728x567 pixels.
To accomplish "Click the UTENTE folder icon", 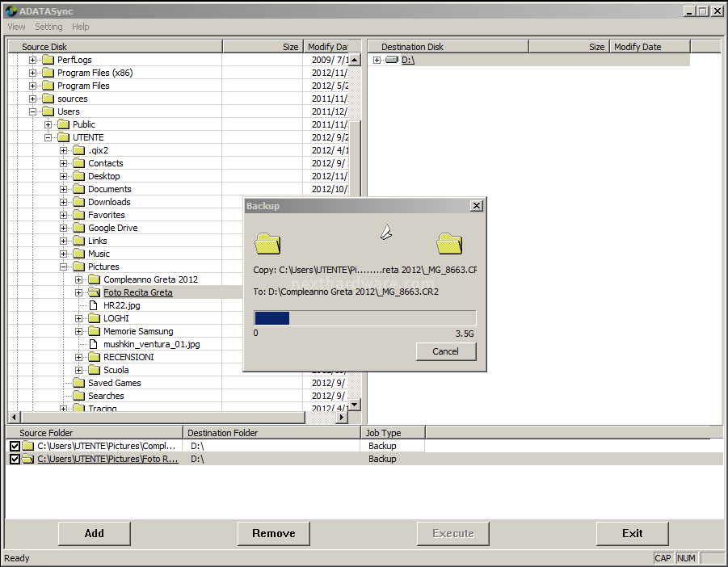I will pos(64,138).
